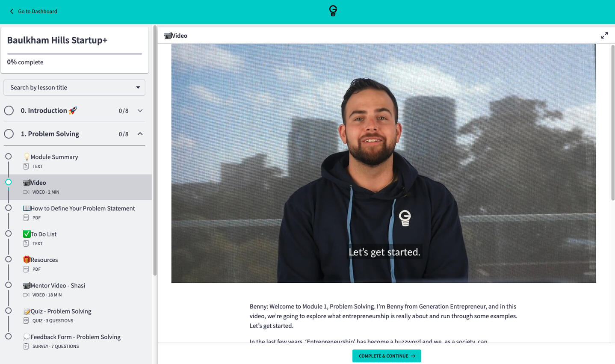Screen dimensions: 615x364
Task: Expand the 0. Introduction section chevron
Action: coord(140,111)
